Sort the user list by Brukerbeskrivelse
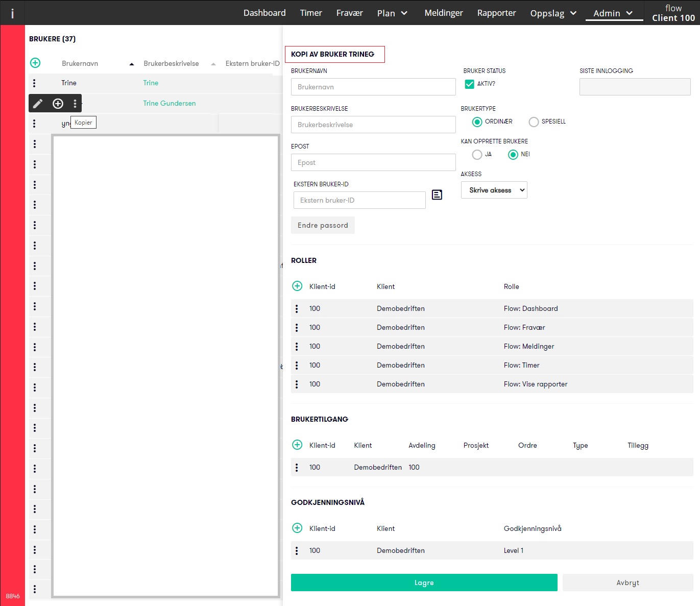The image size is (700, 606). click(171, 63)
